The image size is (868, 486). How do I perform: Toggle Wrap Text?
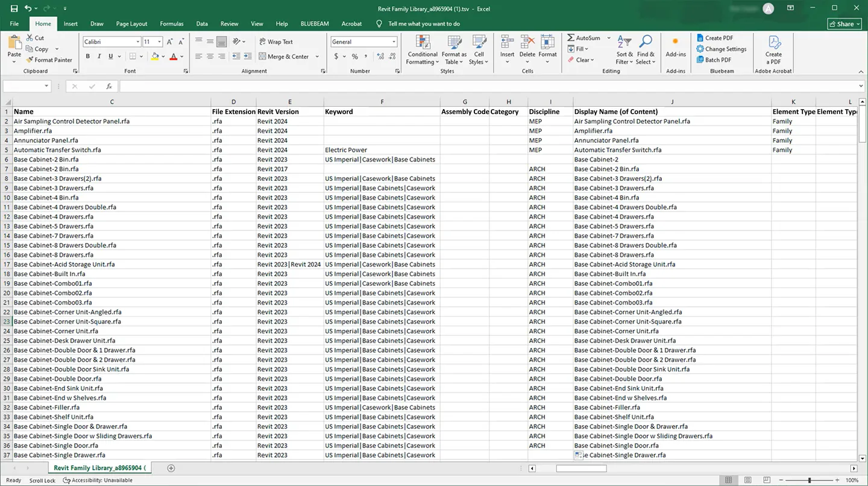click(x=275, y=42)
